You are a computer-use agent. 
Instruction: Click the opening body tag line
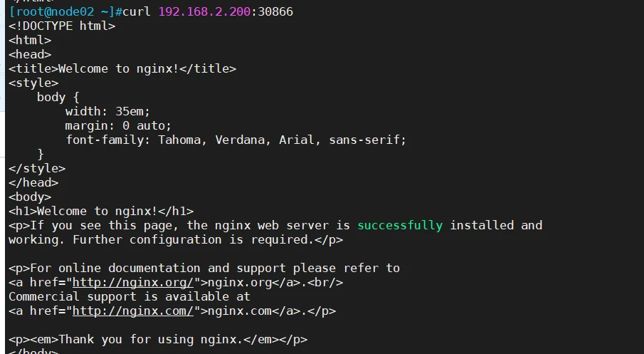30,197
